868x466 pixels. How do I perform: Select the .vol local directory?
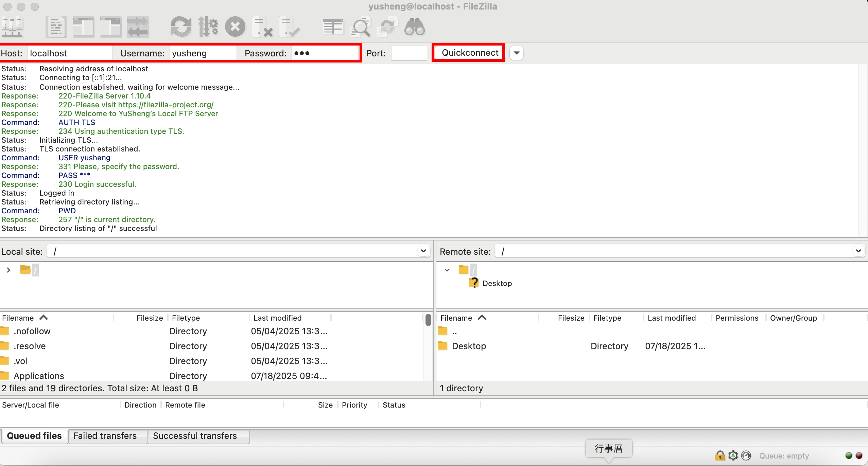coord(211,361)
